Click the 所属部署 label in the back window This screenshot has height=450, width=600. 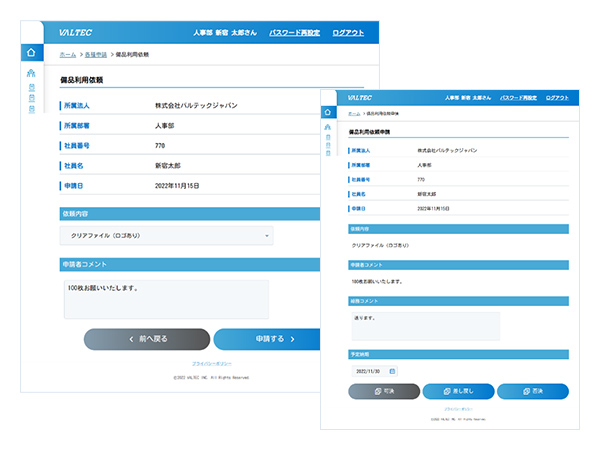pos(77,126)
